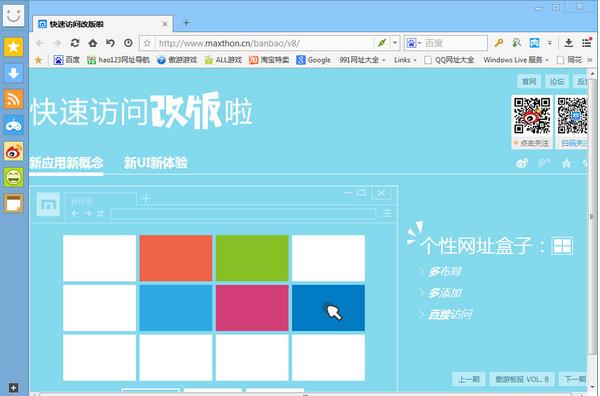Screen dimensions: 600x396
Task: Go to the home page icon
Action: coord(93,43)
